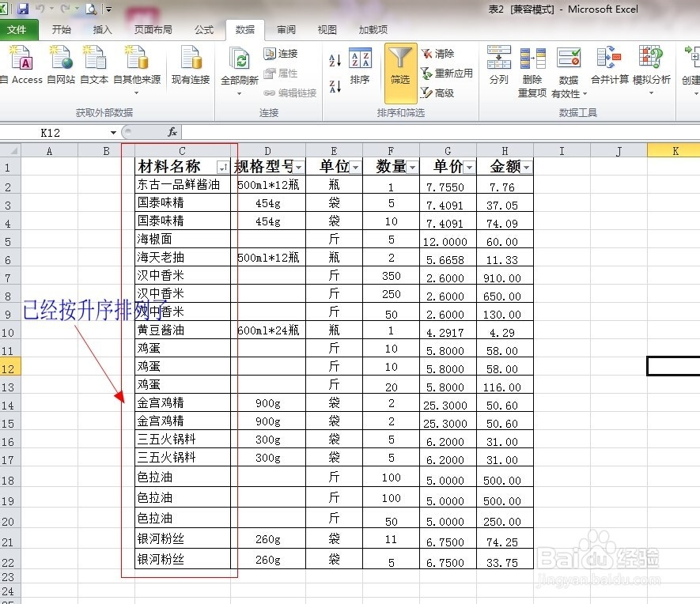
Task: Import data from Access
Action: coord(22,66)
